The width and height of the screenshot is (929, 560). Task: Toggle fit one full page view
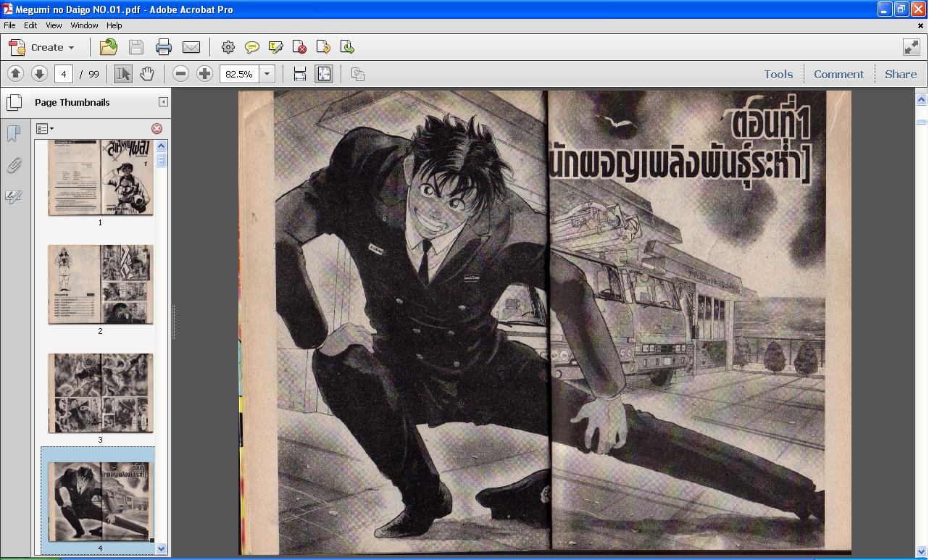click(324, 74)
